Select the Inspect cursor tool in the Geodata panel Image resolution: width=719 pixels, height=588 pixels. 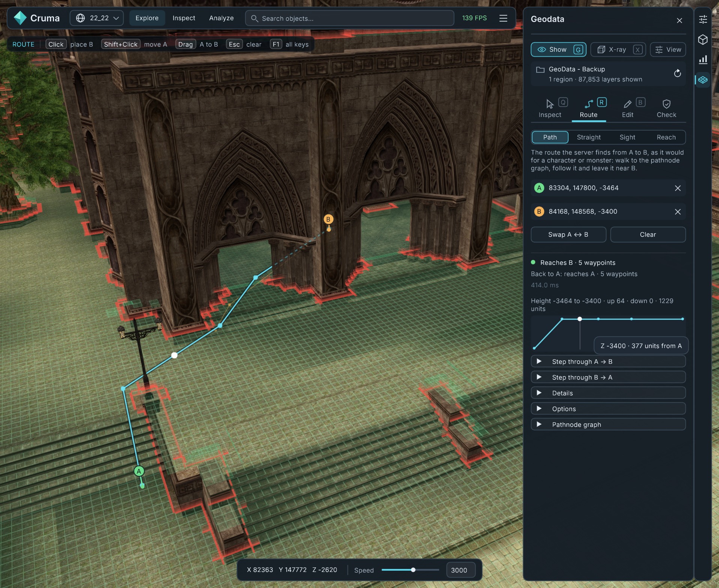(550, 108)
